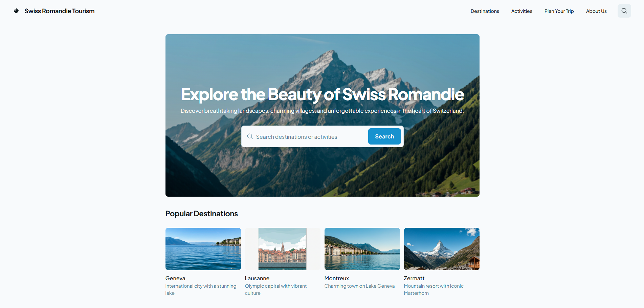Open the Geneva lake thumbnail
Image resolution: width=644 pixels, height=308 pixels.
[x=203, y=249]
